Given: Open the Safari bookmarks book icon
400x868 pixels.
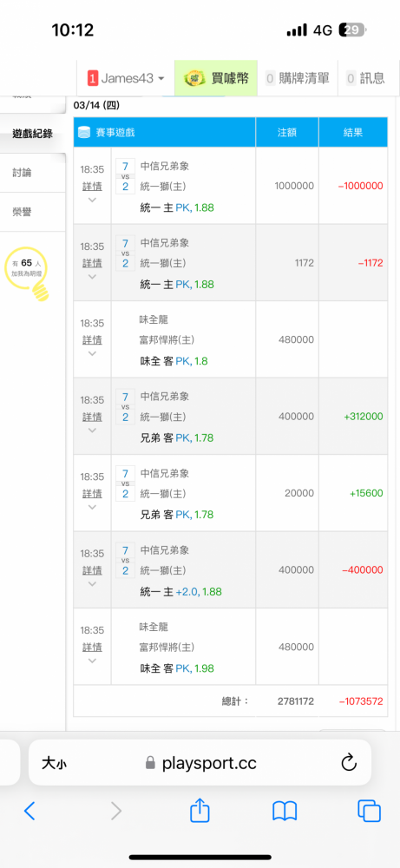Looking at the screenshot, I should coord(285,811).
